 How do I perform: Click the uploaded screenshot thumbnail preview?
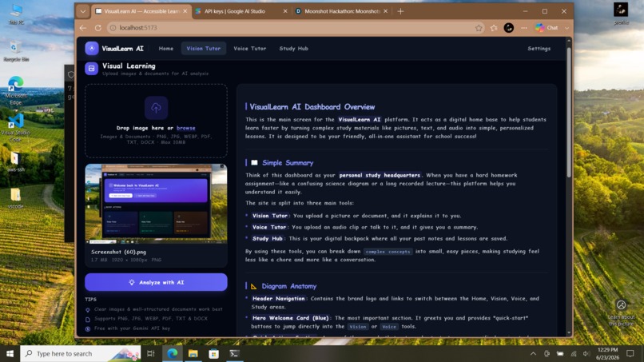pos(156,204)
